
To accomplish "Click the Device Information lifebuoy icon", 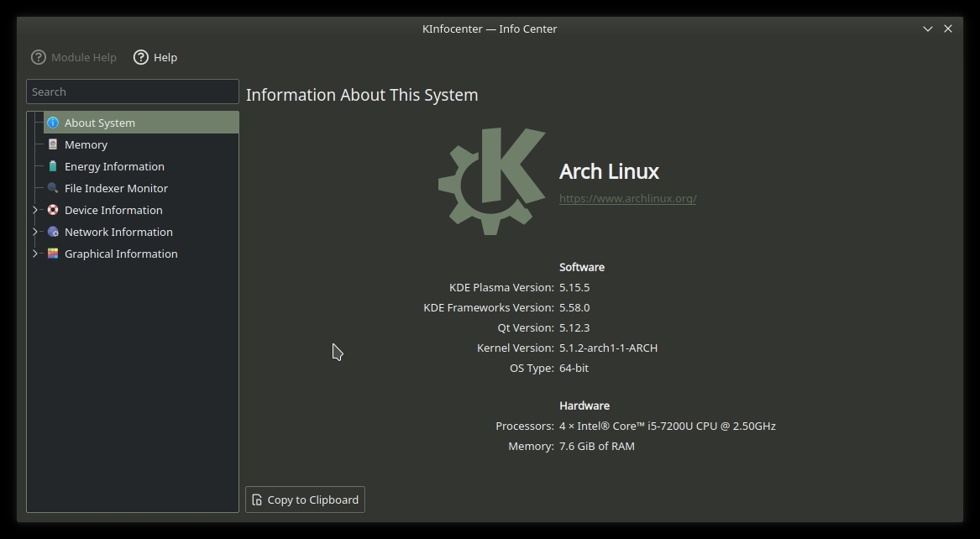I will [53, 210].
